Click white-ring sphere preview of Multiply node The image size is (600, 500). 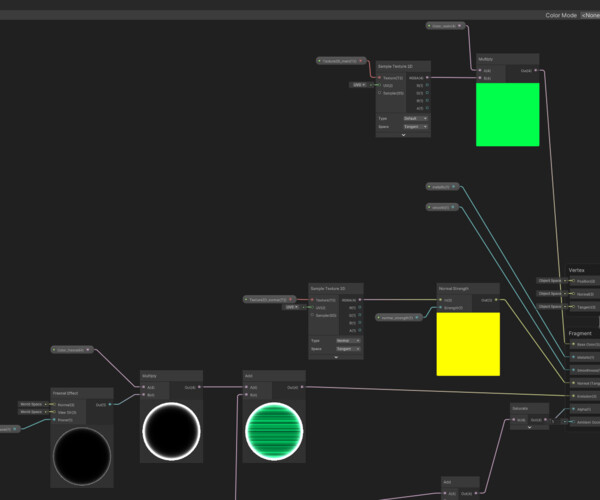coord(171,431)
